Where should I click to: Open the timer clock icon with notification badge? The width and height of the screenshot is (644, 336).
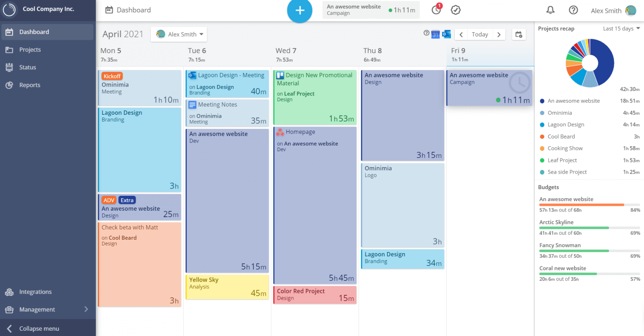pos(437,9)
